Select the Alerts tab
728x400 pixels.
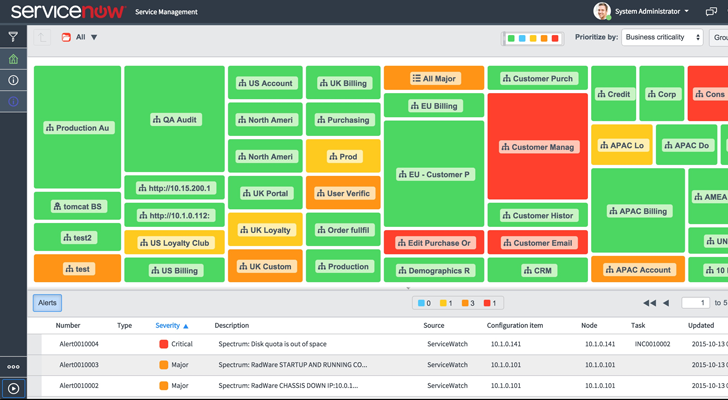click(47, 303)
